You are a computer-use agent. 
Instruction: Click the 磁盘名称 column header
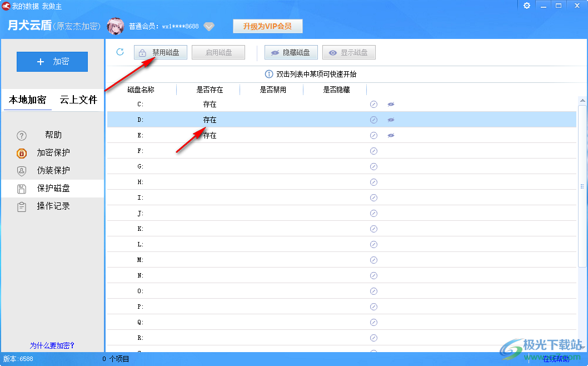tap(141, 90)
